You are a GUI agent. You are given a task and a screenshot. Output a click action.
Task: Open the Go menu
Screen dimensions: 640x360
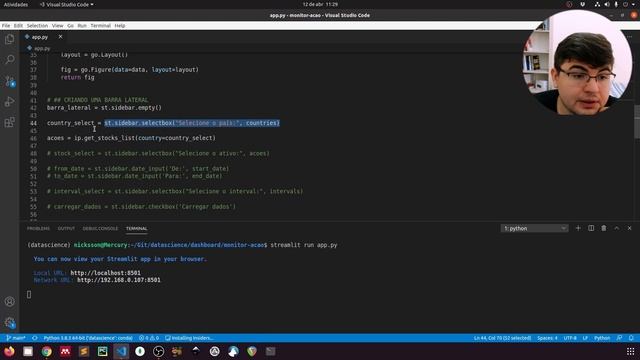tap(70, 25)
